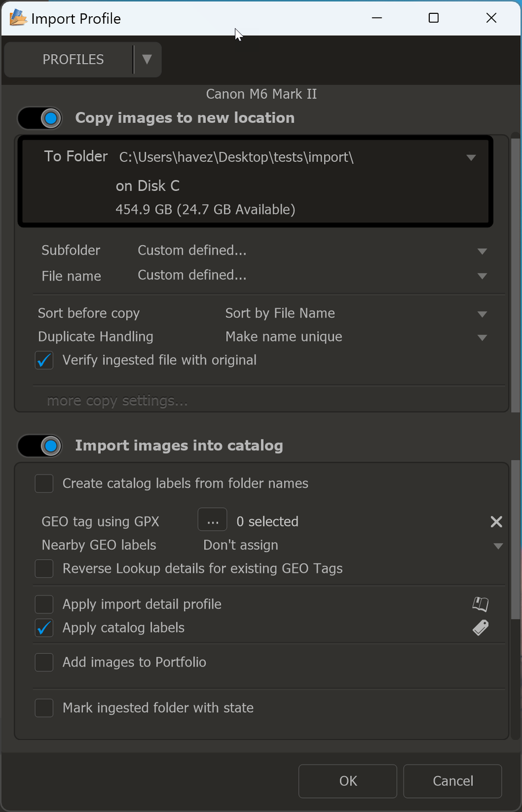522x812 pixels.
Task: Click the 0 selected GPX text
Action: [x=267, y=521]
